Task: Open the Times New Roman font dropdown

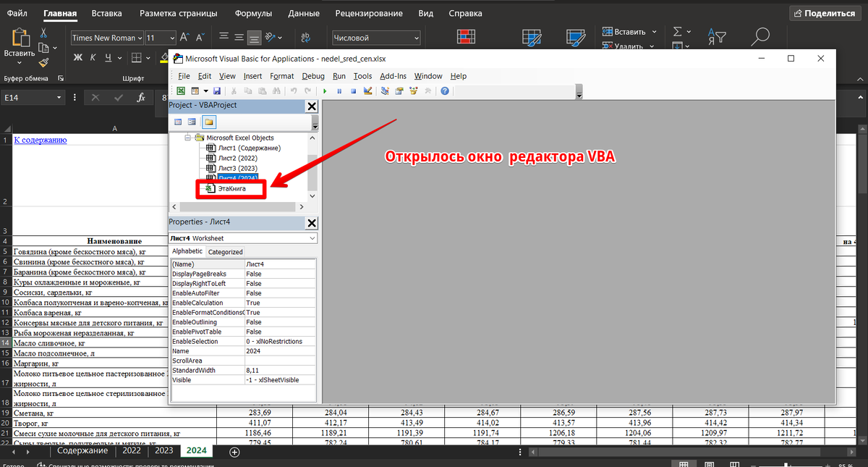Action: [x=140, y=38]
